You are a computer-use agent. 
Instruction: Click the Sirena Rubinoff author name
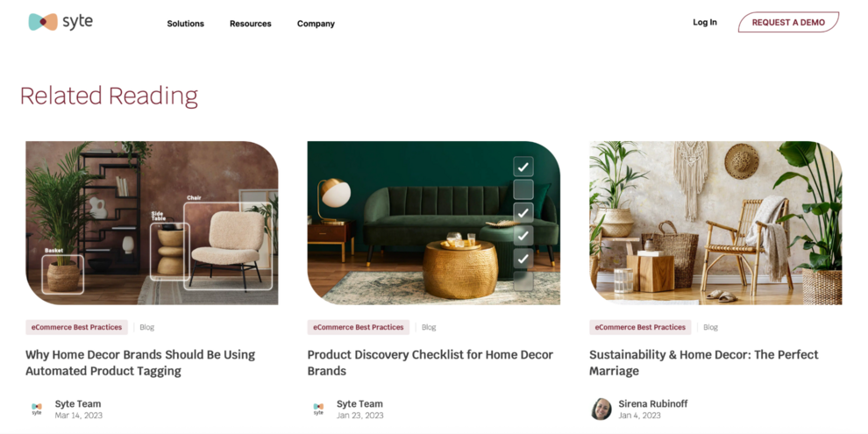pyautogui.click(x=653, y=403)
